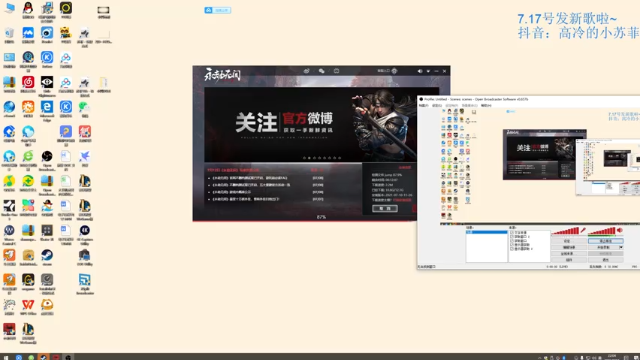Screen dimensions: 640x360
Task: Open the 4K Capture Utility shortcut
Action: pyautogui.click(x=84, y=235)
